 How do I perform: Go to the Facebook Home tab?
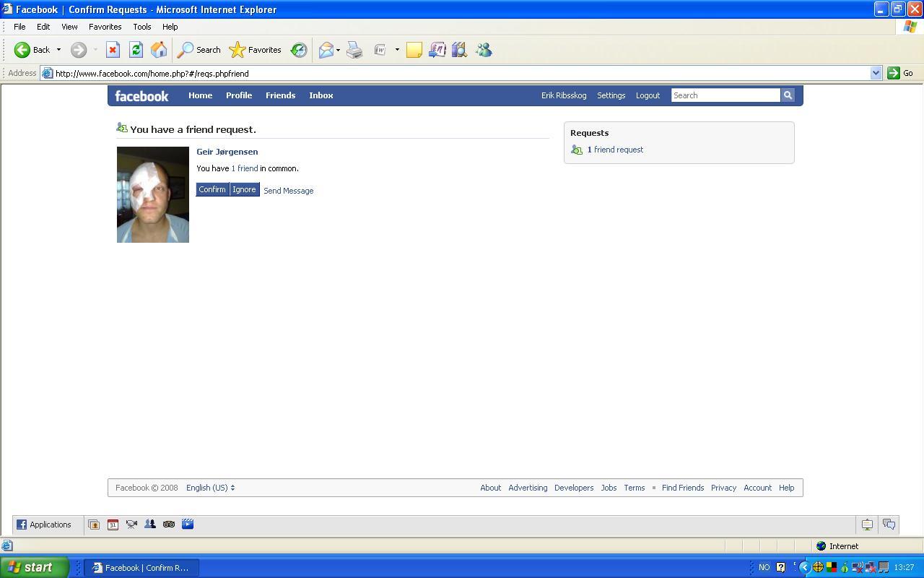[x=200, y=95]
